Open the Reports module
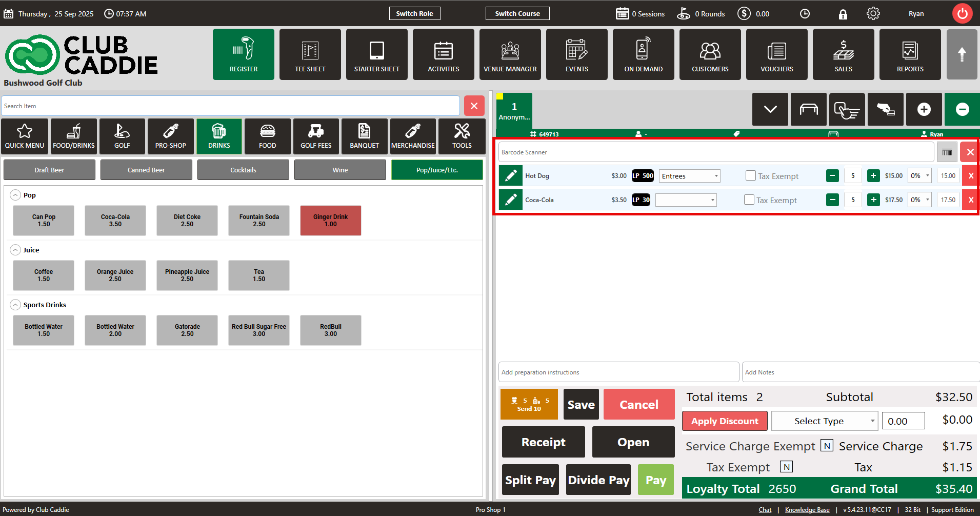Image resolution: width=980 pixels, height=516 pixels. [910, 54]
